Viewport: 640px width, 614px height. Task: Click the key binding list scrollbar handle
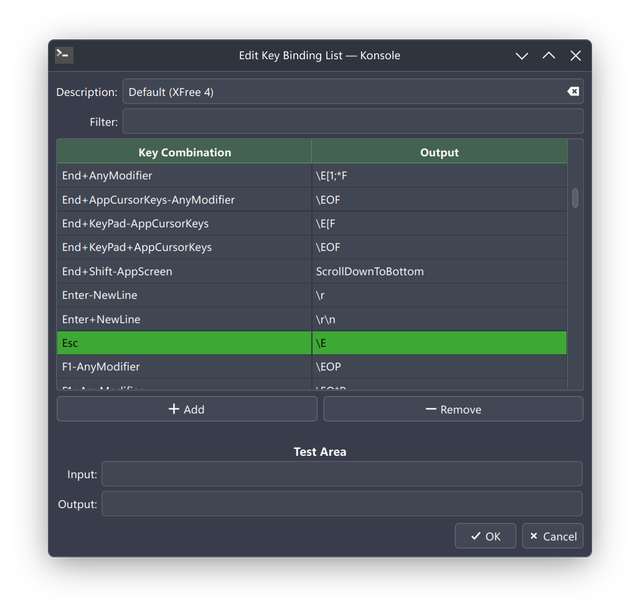pos(575,198)
